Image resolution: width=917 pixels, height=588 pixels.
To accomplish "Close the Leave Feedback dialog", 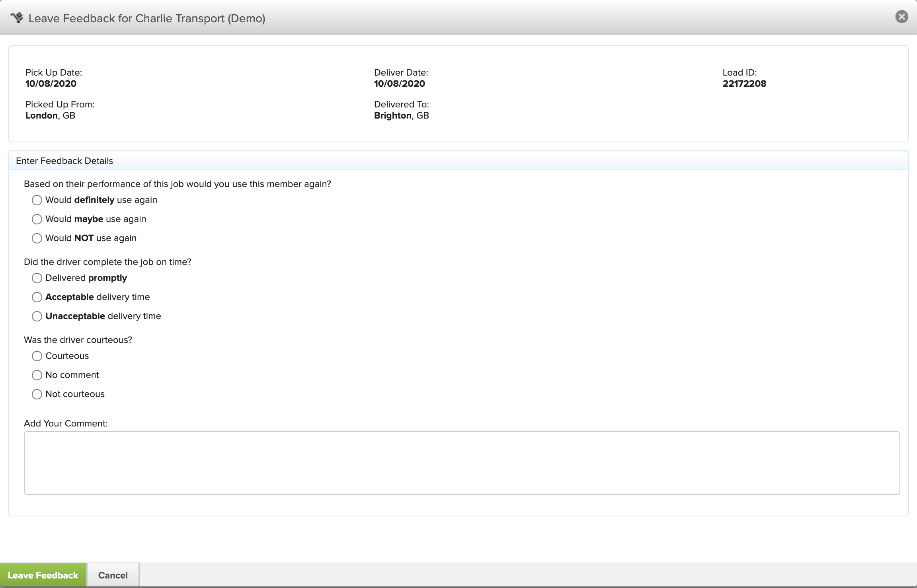I will [901, 17].
